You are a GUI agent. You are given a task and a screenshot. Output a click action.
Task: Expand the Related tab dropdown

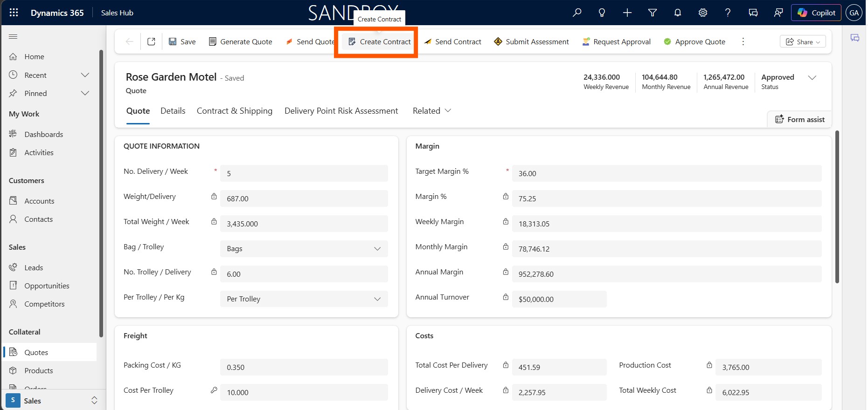(x=432, y=111)
